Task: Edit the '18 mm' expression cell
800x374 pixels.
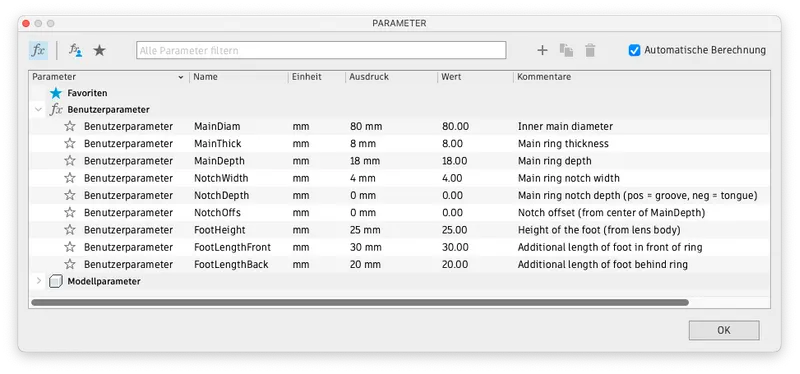Action: (x=365, y=161)
